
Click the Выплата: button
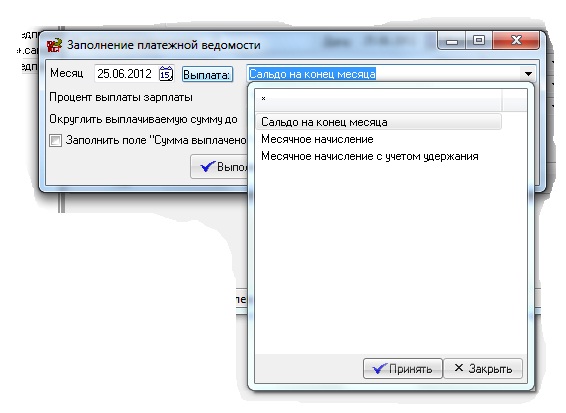point(207,75)
